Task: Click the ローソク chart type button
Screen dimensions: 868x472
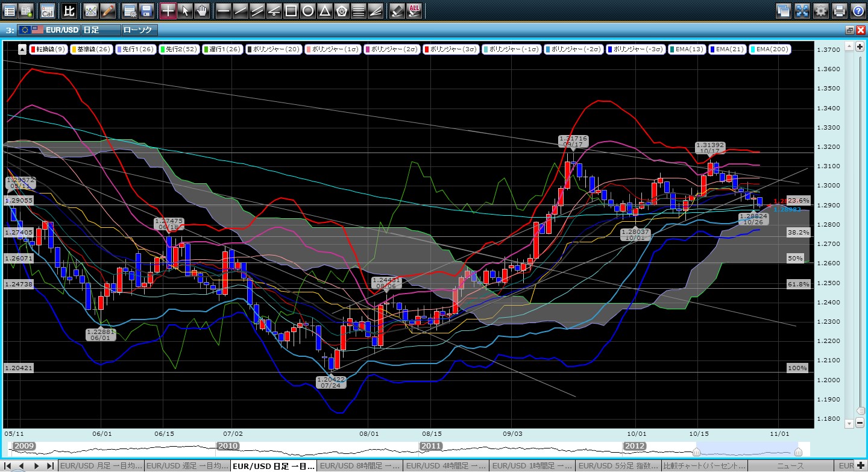Action: (139, 30)
